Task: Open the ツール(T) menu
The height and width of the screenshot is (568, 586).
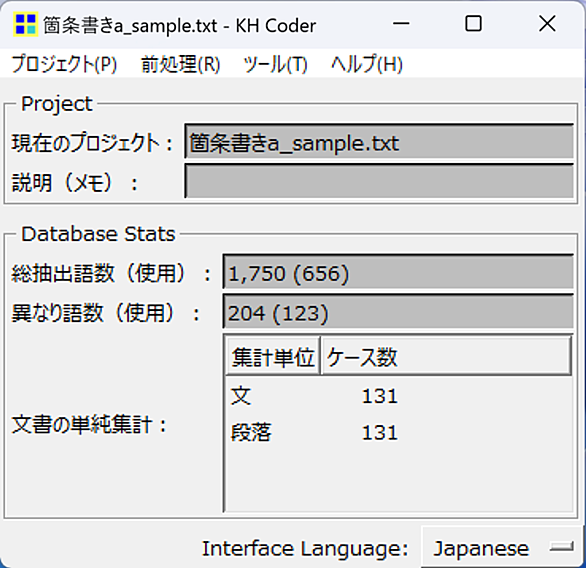Action: (x=275, y=64)
